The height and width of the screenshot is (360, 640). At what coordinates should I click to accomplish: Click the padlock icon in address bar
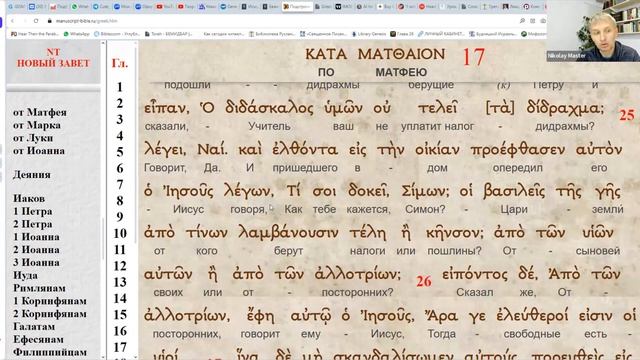pyautogui.click(x=50, y=20)
